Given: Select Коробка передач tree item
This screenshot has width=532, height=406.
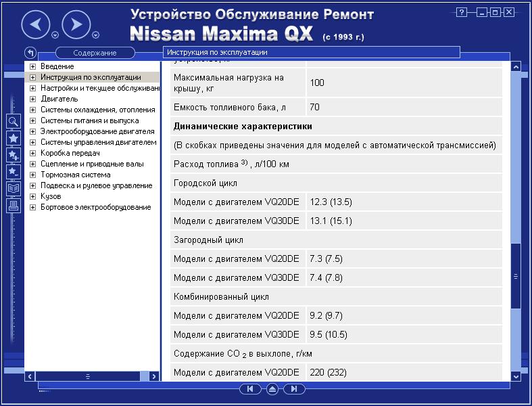Looking at the screenshot, I should pos(70,153).
